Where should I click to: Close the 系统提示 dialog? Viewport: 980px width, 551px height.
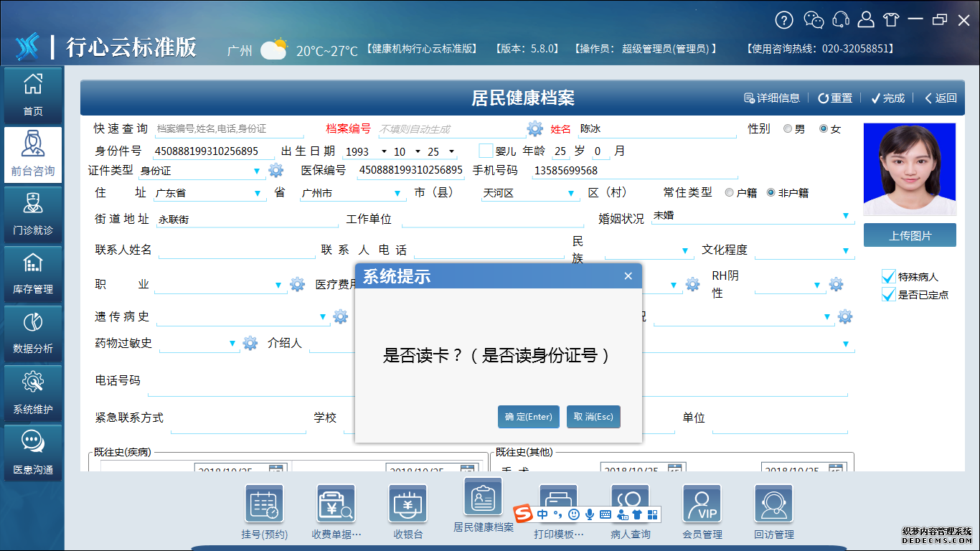pos(628,276)
